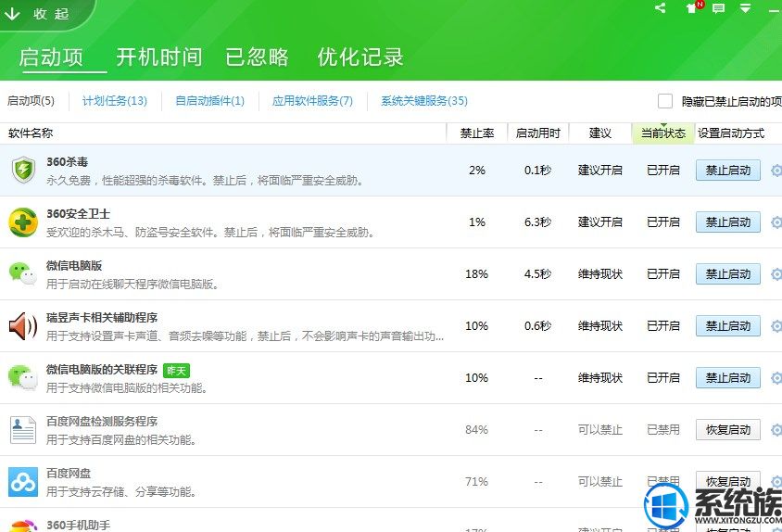Open gear settings for 微信电脑版的关联程序 row
This screenshot has height=532, width=782.
pos(776,378)
